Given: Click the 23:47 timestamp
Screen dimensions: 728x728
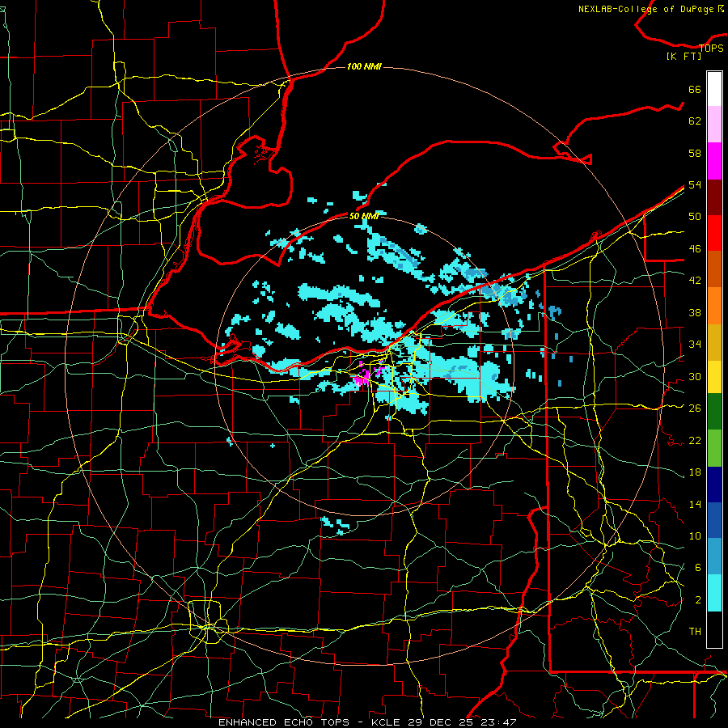Looking at the screenshot, I should pyautogui.click(x=498, y=722).
